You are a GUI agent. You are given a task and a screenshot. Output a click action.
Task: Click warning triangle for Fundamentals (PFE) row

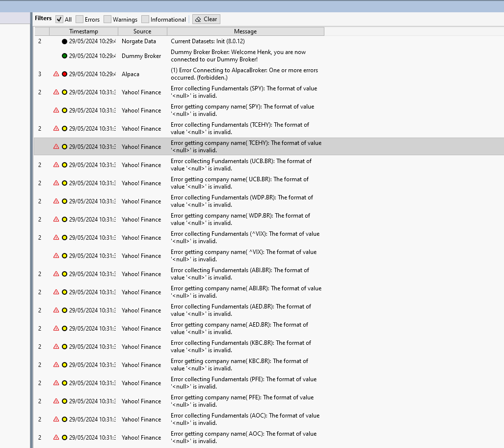point(56,383)
